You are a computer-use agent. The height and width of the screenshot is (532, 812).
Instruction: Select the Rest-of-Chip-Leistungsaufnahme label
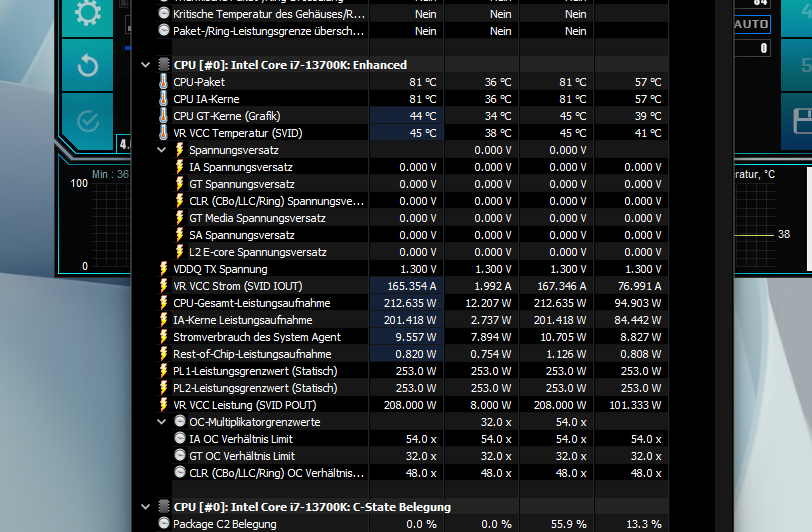[252, 354]
